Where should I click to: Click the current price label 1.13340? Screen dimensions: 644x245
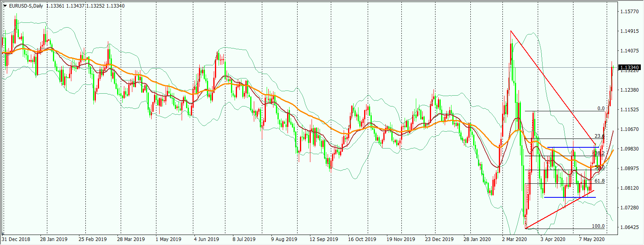tap(630, 68)
